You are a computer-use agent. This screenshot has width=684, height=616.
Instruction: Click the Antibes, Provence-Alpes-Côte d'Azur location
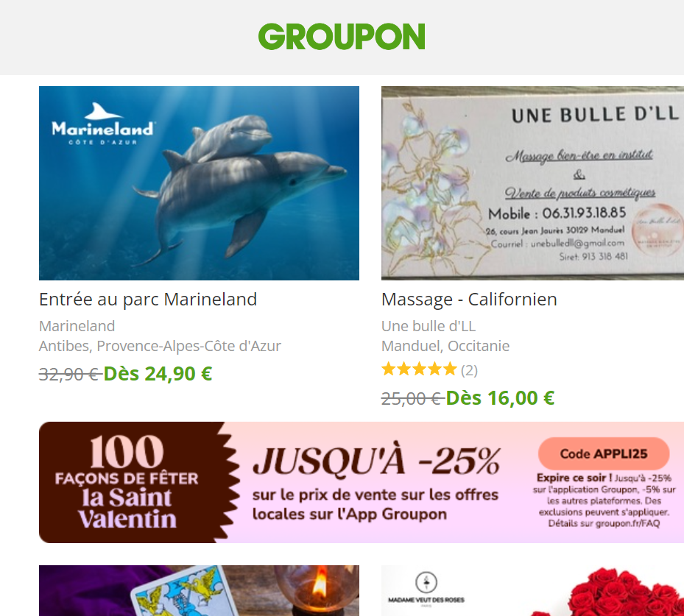[x=160, y=346]
